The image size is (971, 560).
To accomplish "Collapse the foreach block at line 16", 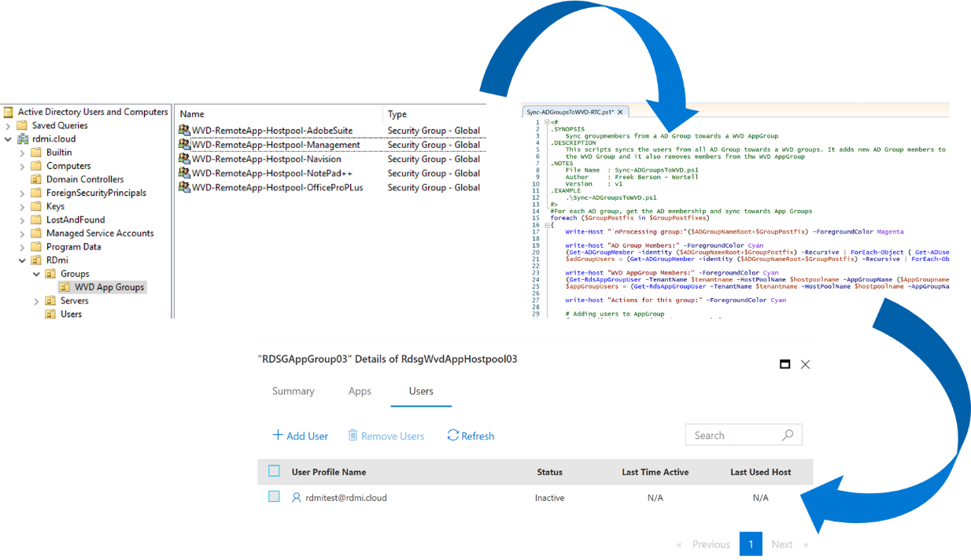I will point(547,224).
